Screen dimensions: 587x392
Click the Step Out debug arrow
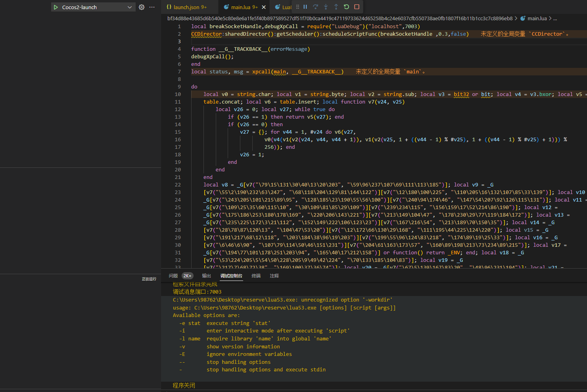(x=336, y=7)
